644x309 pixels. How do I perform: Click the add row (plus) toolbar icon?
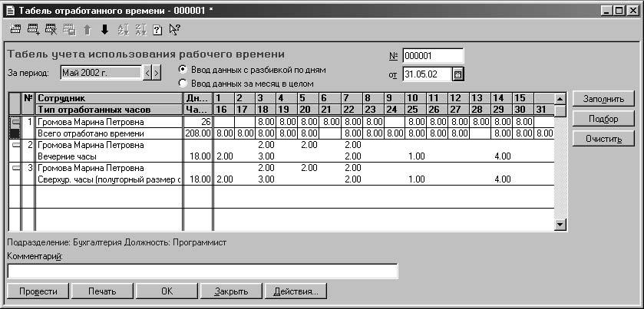(33, 30)
